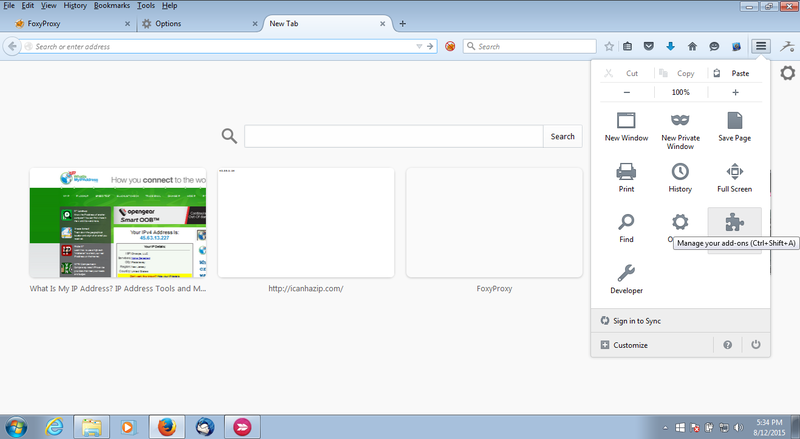Click the new tab page search field
800x439 pixels.
(393, 136)
